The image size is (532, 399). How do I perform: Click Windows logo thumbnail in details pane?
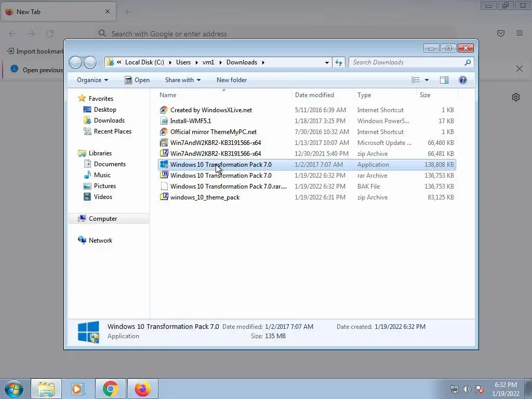point(88,332)
